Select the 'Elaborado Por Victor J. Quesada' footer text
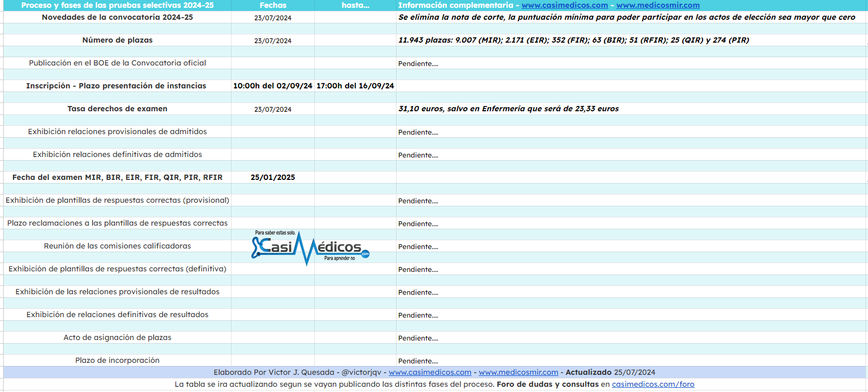868x392 pixels. 274,372
